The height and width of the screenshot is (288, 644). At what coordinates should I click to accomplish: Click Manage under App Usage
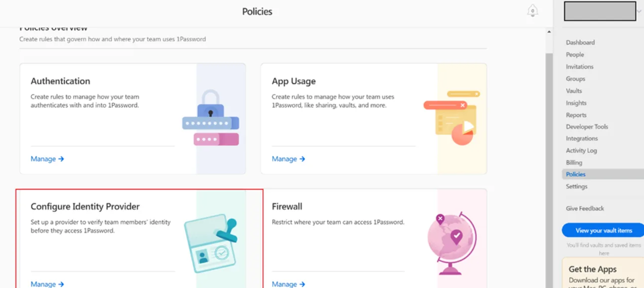pyautogui.click(x=288, y=159)
